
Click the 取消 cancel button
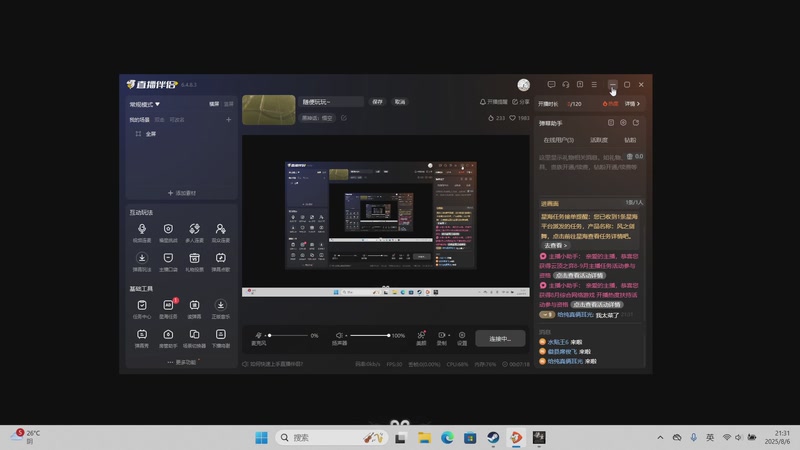(x=400, y=102)
